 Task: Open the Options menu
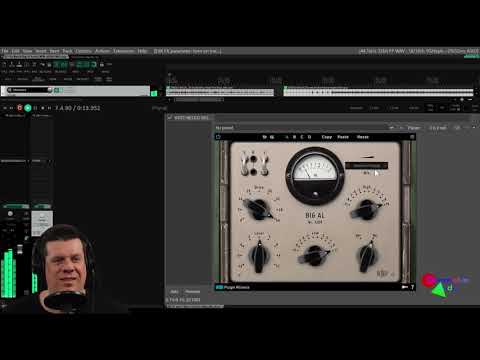coord(83,51)
